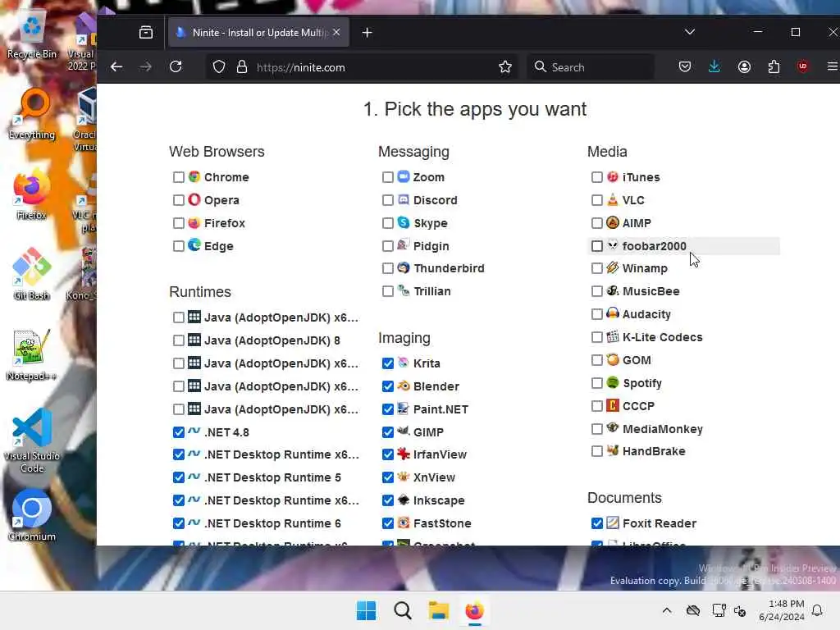Image resolution: width=840 pixels, height=630 pixels.
Task: Uncheck the .NET 4.8 checkbox
Action: click(x=178, y=431)
